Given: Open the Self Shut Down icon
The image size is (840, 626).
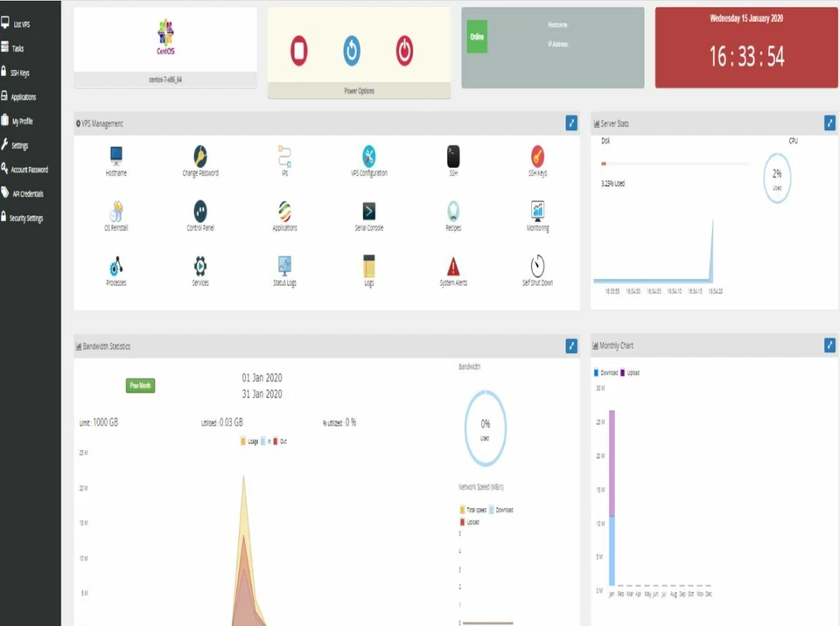Looking at the screenshot, I should 536,266.
